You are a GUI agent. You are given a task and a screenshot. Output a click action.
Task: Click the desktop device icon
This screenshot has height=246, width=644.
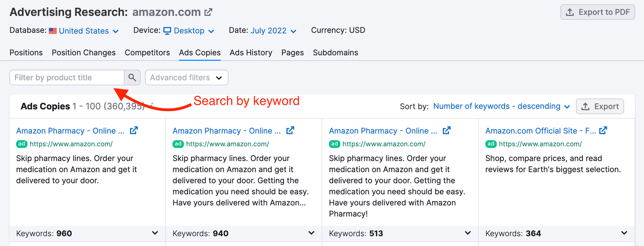167,31
